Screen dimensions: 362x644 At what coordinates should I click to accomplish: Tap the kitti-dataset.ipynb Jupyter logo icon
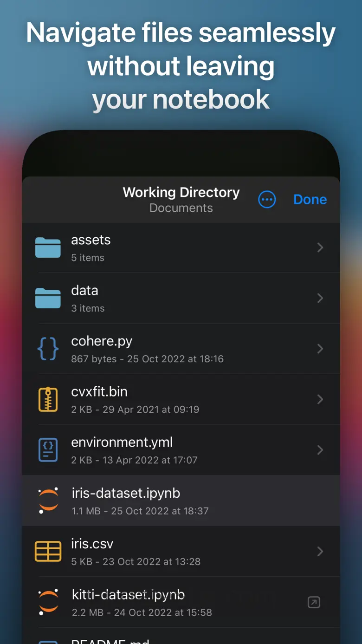(48, 602)
